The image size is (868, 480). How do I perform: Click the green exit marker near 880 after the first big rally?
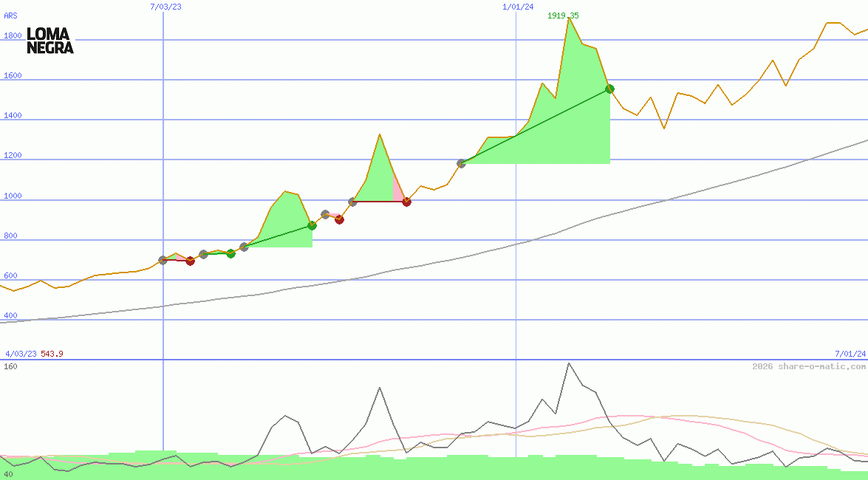tap(312, 225)
